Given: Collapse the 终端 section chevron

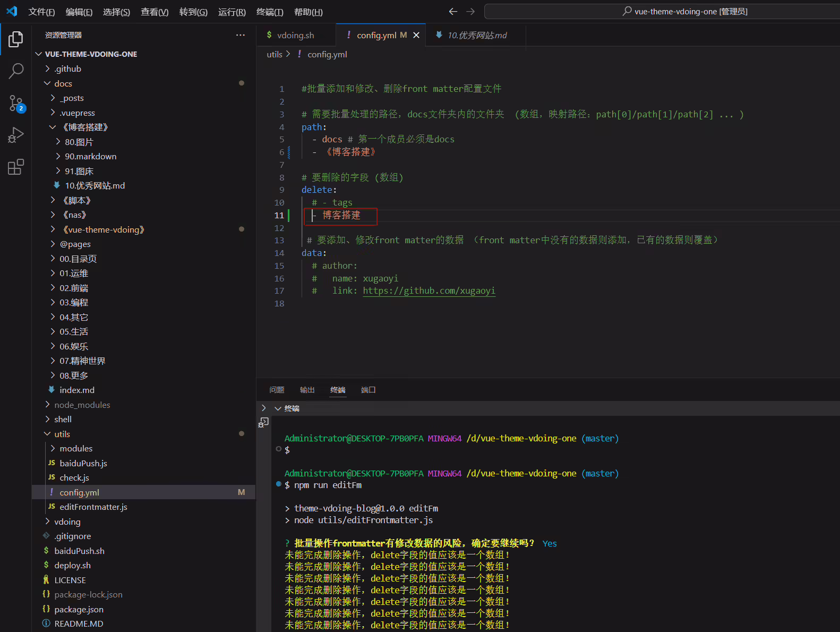Looking at the screenshot, I should (278, 408).
